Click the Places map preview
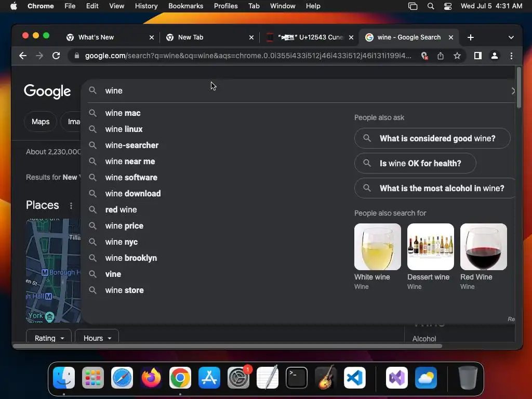Screen dimensions: 532x399 [x=54, y=270]
